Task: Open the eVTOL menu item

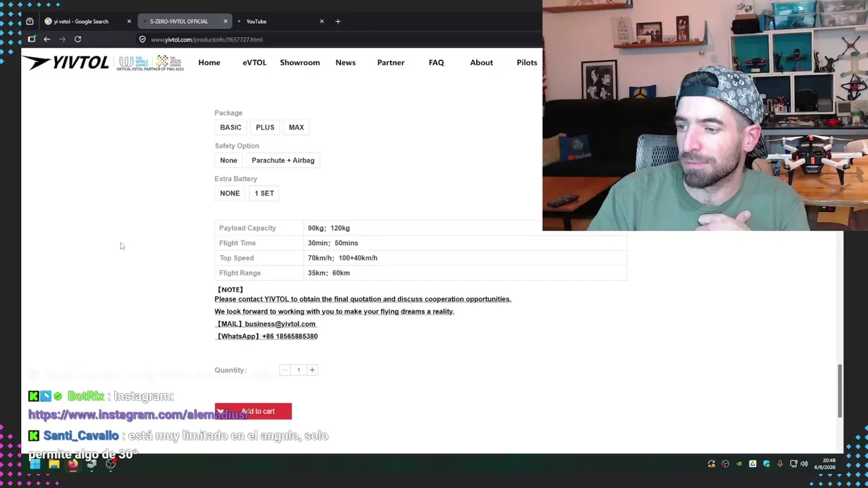Action: (254, 62)
